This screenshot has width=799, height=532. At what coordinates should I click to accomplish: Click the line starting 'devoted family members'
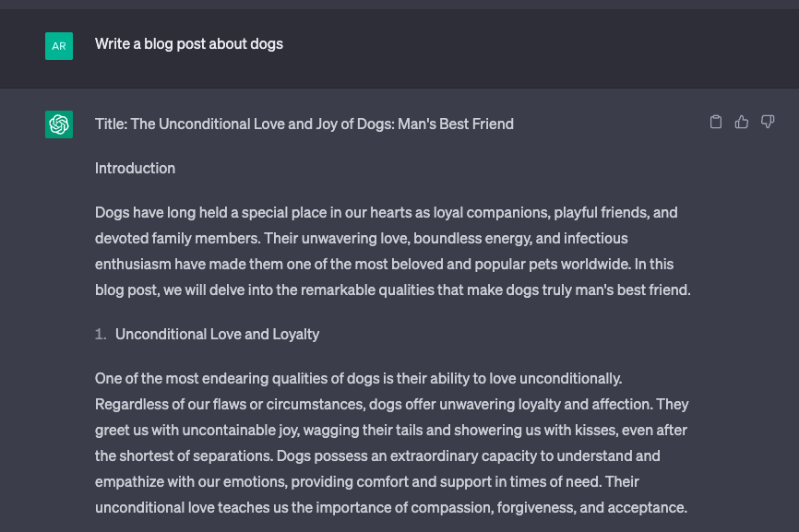[362, 239]
